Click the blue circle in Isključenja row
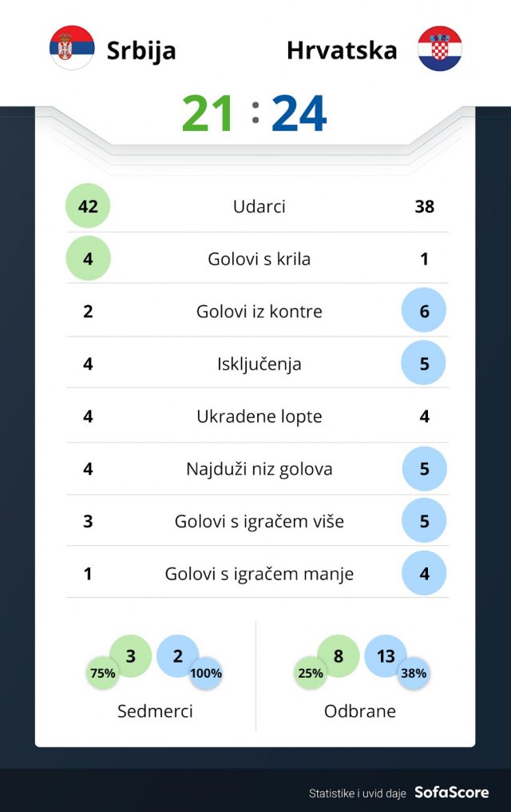Viewport: 511px width, 812px height. pos(424,364)
